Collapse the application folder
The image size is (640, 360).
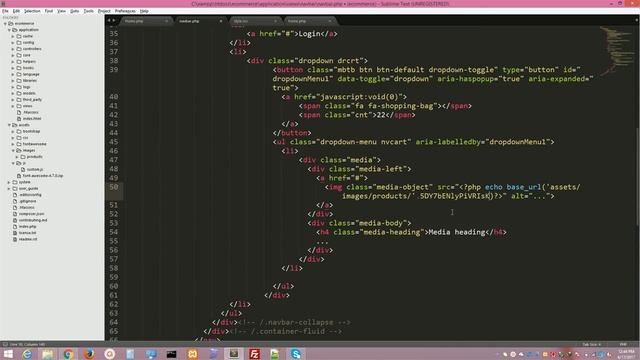(9, 30)
